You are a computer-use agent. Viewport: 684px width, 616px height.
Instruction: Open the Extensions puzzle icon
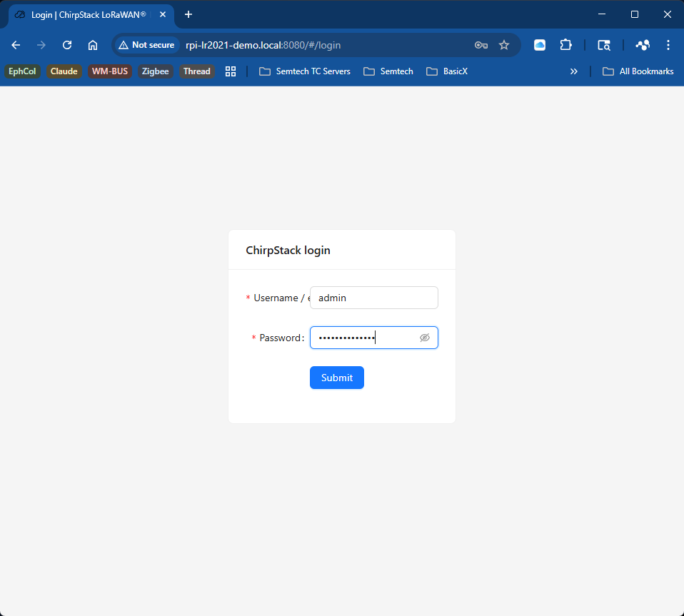565,45
